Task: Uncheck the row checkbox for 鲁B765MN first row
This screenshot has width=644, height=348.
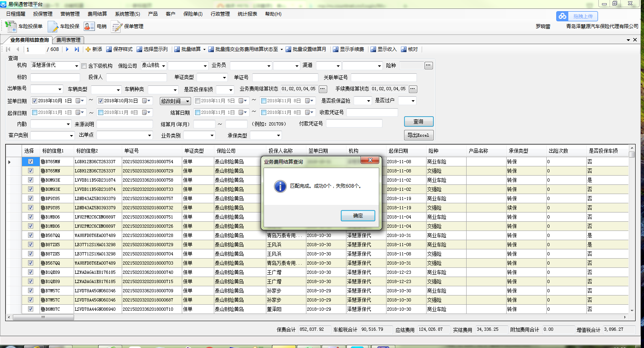Action: tap(30, 162)
